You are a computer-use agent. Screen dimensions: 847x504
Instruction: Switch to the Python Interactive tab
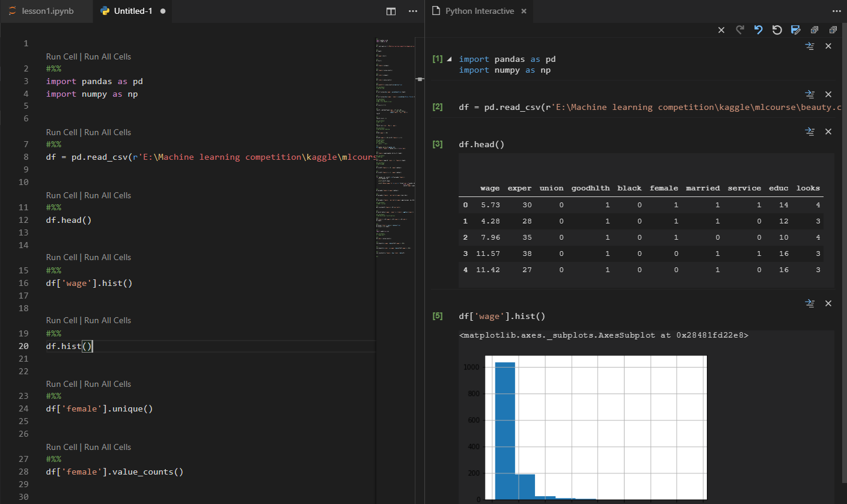tap(478, 10)
